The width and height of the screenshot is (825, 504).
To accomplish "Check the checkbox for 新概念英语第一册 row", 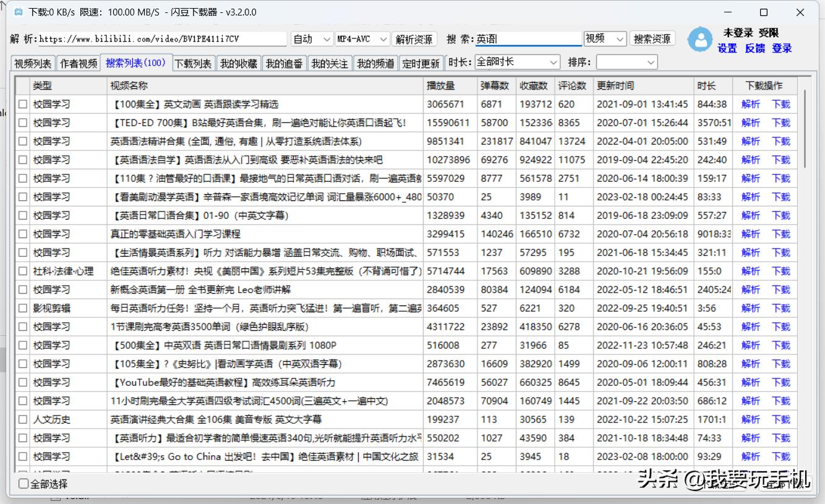I will pyautogui.click(x=22, y=289).
